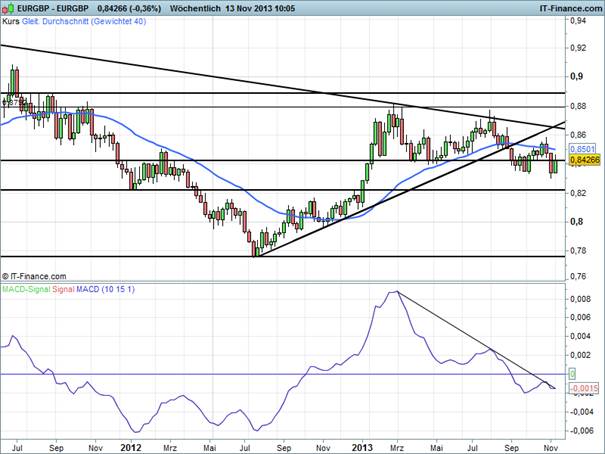Screen dimensions: 605x454
Task: Click the black 0,84266 current price tag
Action: pyautogui.click(x=582, y=158)
